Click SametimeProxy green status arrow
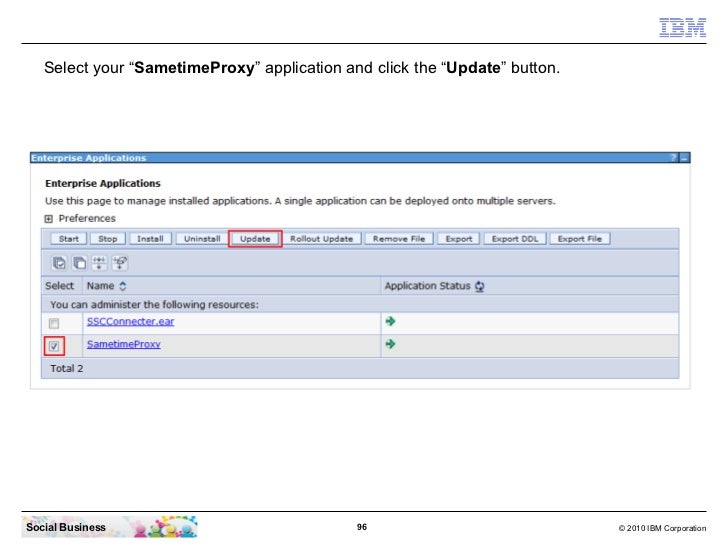Image resolution: width=728 pixels, height=546 pixels. click(x=390, y=344)
